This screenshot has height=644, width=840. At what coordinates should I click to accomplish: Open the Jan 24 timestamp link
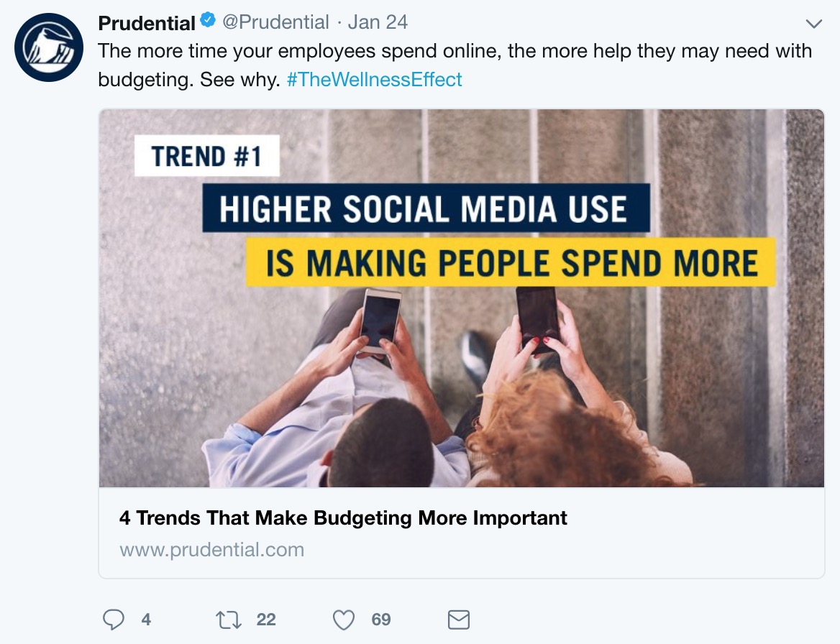click(378, 23)
